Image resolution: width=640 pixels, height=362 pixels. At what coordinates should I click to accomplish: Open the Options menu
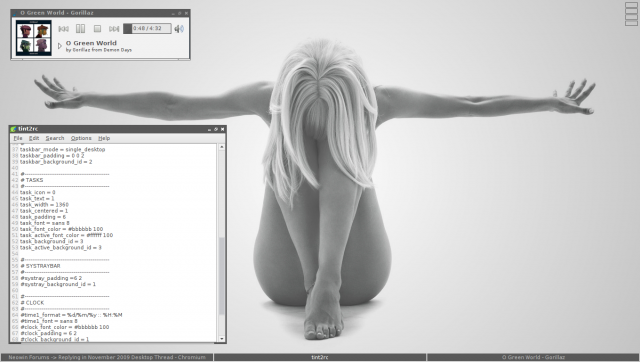pos(81,138)
